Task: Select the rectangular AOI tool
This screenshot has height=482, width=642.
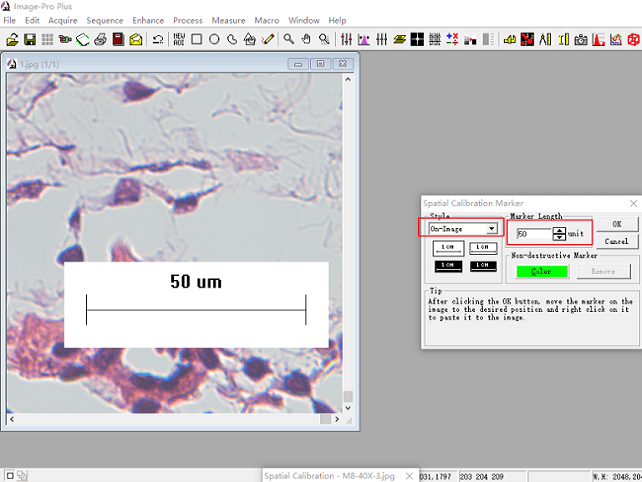Action: (197, 40)
